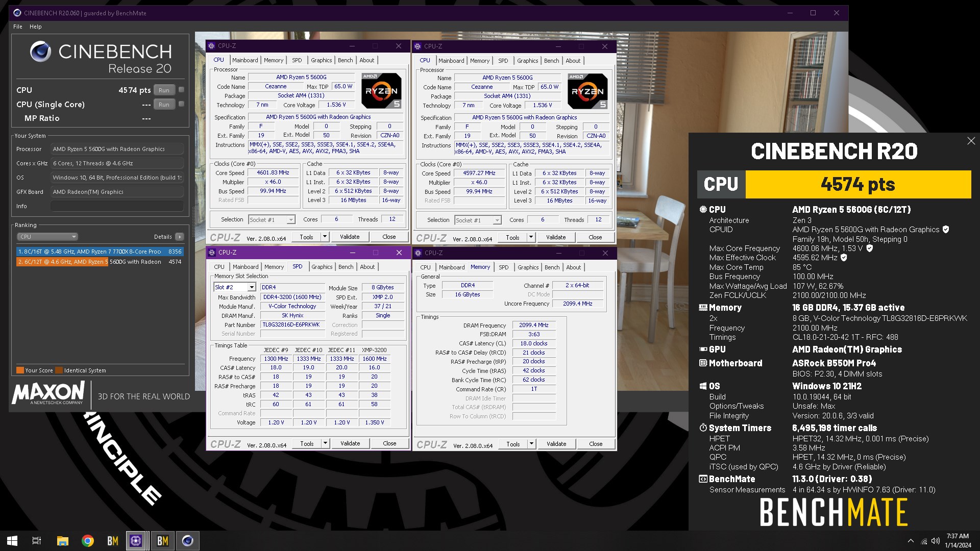Click orange Your Score legend swatch
This screenshot has width=980, height=551.
[x=20, y=370]
